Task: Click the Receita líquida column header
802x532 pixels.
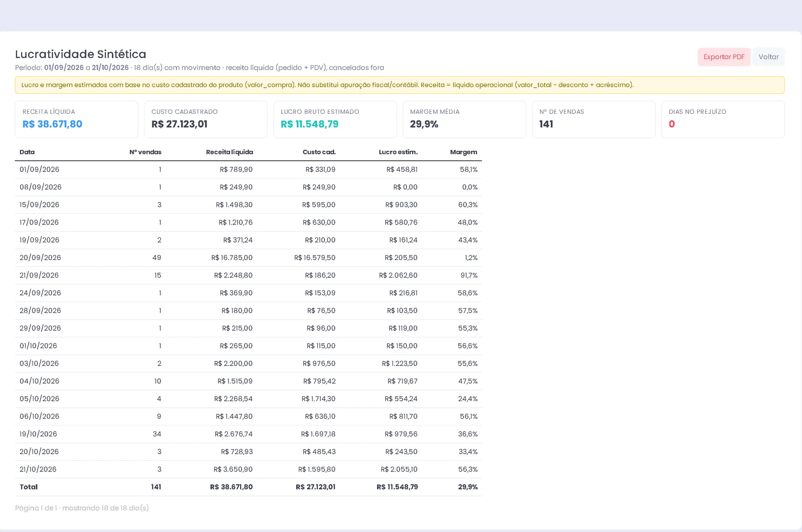Action: pyautogui.click(x=230, y=152)
